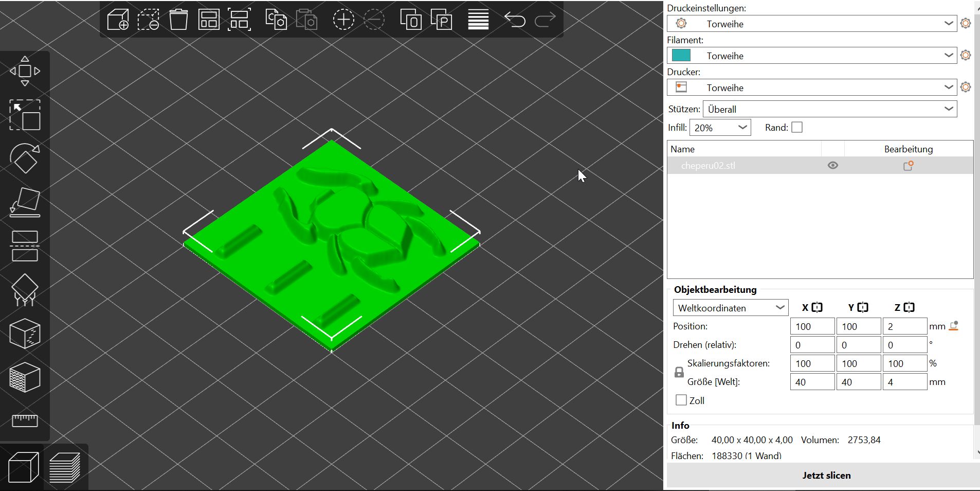The image size is (980, 491).
Task: Open the Druckeinstellungen preset dropdown
Action: [812, 24]
